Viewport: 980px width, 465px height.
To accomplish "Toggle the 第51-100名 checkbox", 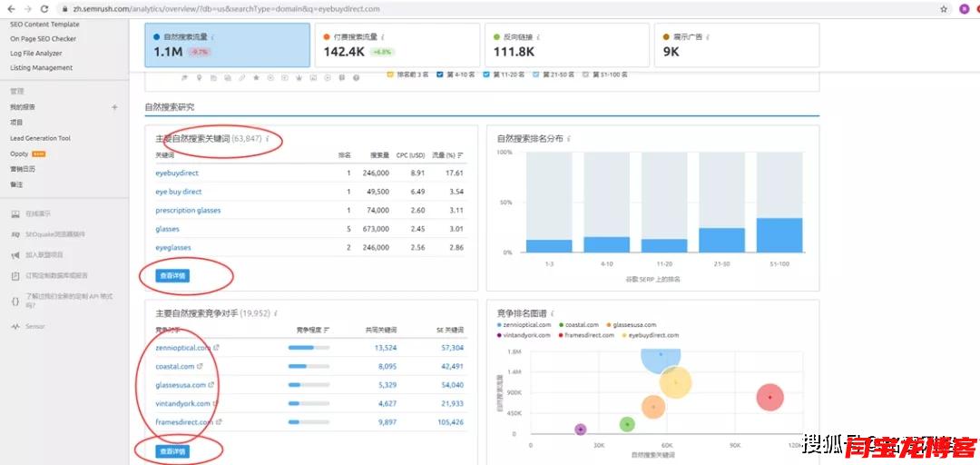I will (585, 74).
